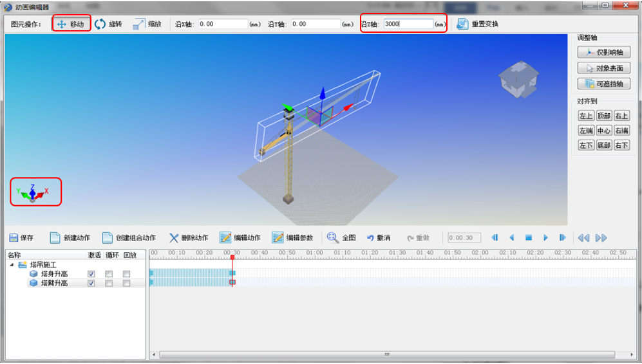642x364 pixels.
Task: Click the 激活 column header
Action: pyautogui.click(x=94, y=255)
